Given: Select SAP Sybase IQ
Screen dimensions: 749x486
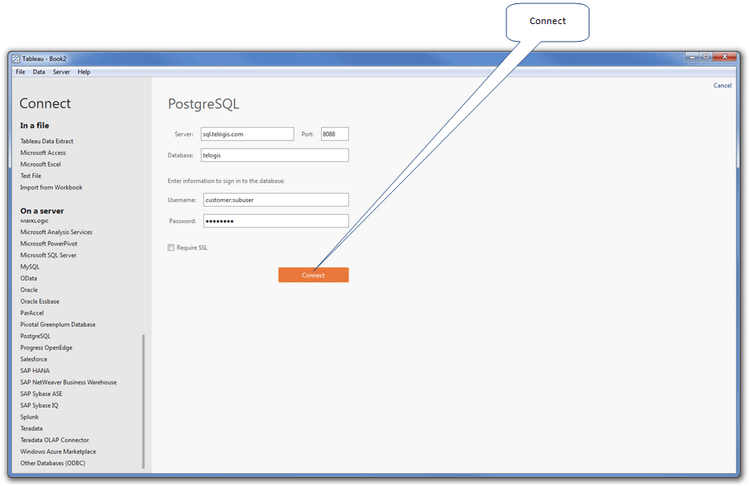Looking at the screenshot, I should (x=39, y=405).
